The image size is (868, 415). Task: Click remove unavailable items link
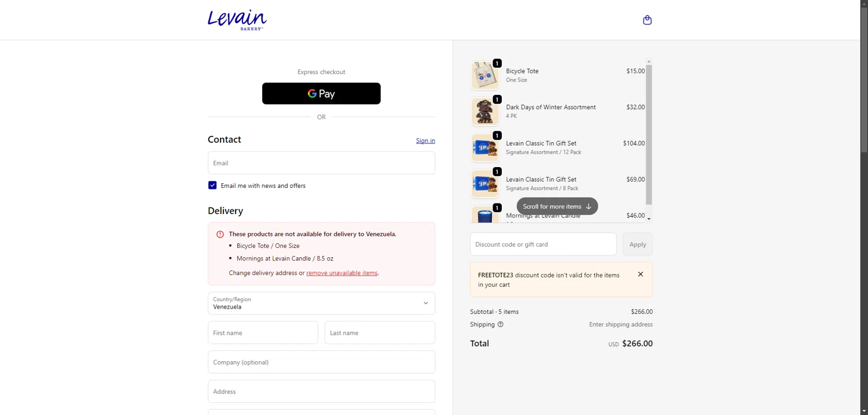tap(342, 273)
